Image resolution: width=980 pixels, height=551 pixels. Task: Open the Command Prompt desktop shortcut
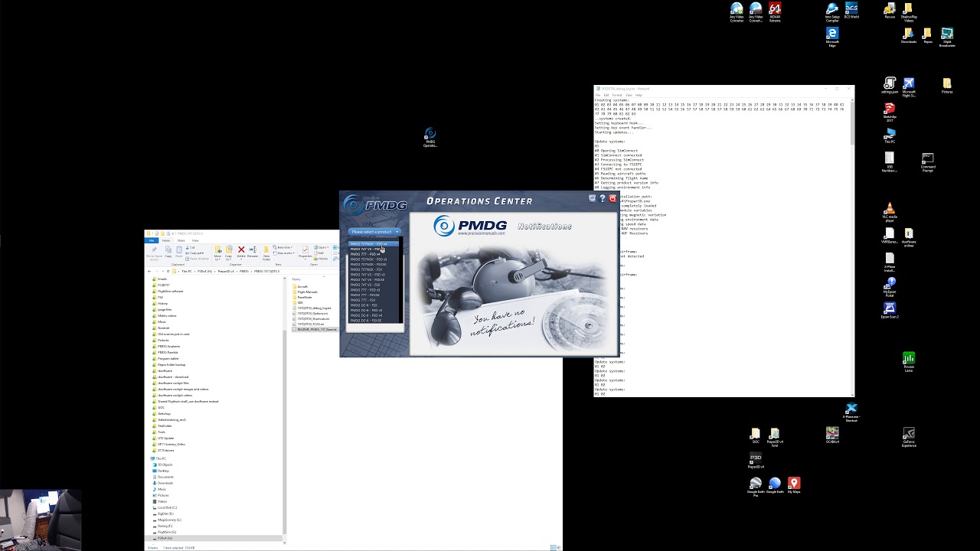coord(928,161)
